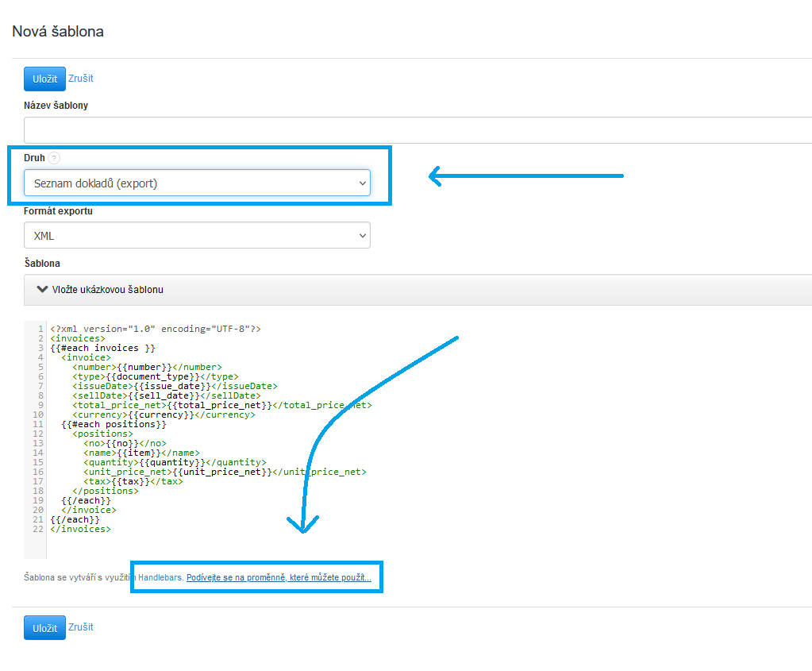Click the {{#each positions}} line in the editor

(114, 424)
